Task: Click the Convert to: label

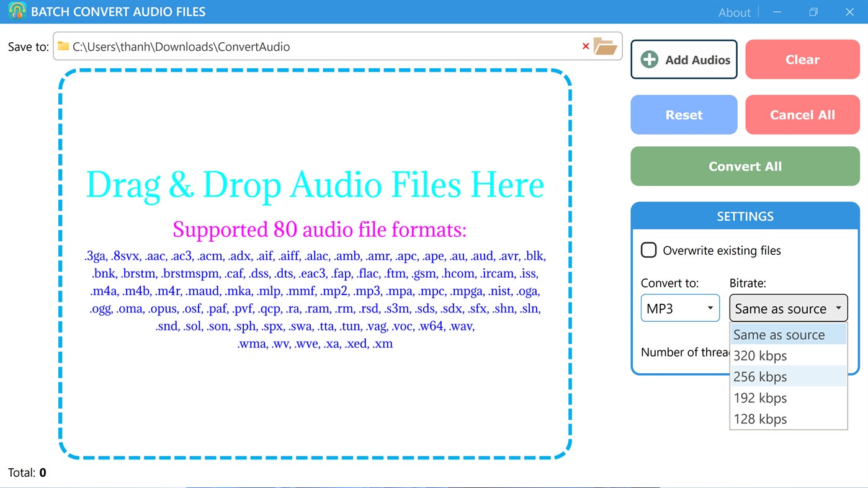Action: pos(669,283)
